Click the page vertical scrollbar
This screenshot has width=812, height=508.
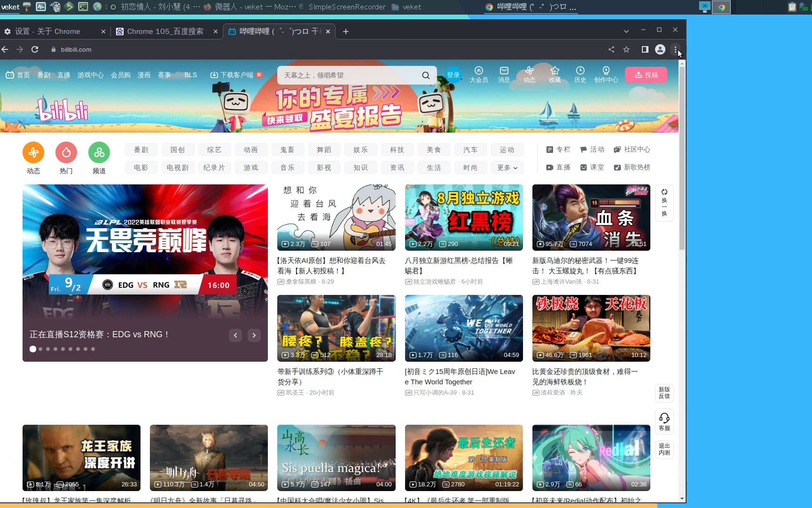(682, 159)
